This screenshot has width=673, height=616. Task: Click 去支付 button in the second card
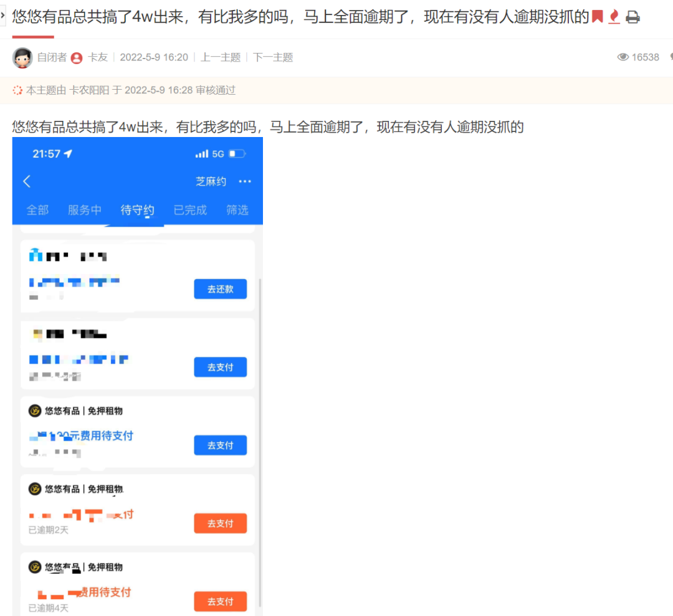(x=220, y=367)
